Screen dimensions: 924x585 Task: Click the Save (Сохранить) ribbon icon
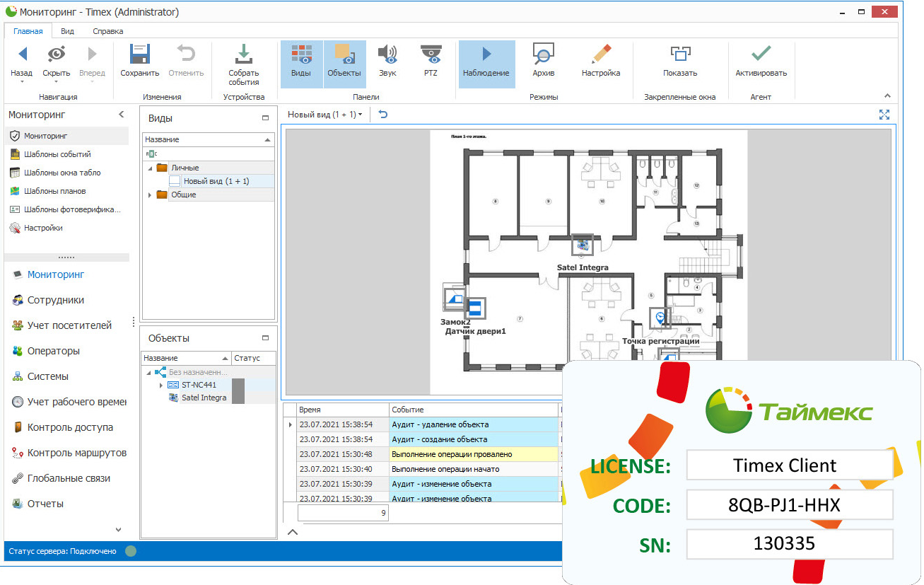click(139, 55)
